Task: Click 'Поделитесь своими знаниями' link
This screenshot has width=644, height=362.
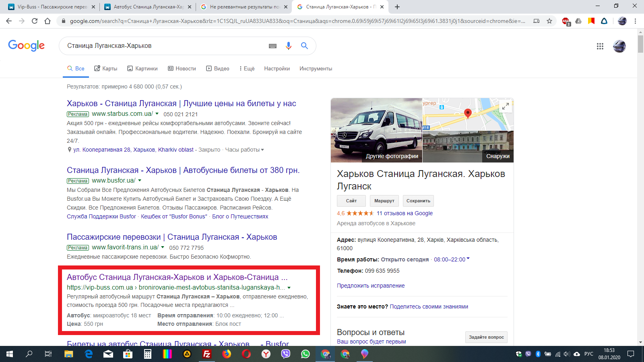Action: [429, 306]
